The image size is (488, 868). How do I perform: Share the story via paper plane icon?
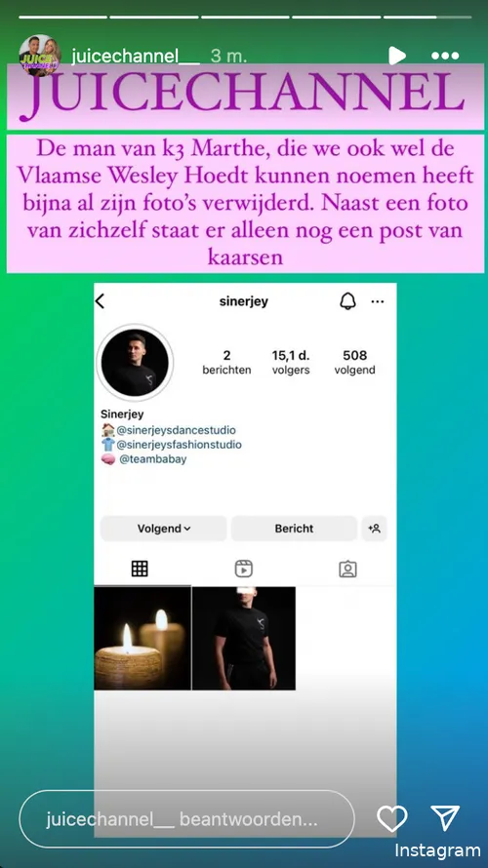tap(445, 818)
